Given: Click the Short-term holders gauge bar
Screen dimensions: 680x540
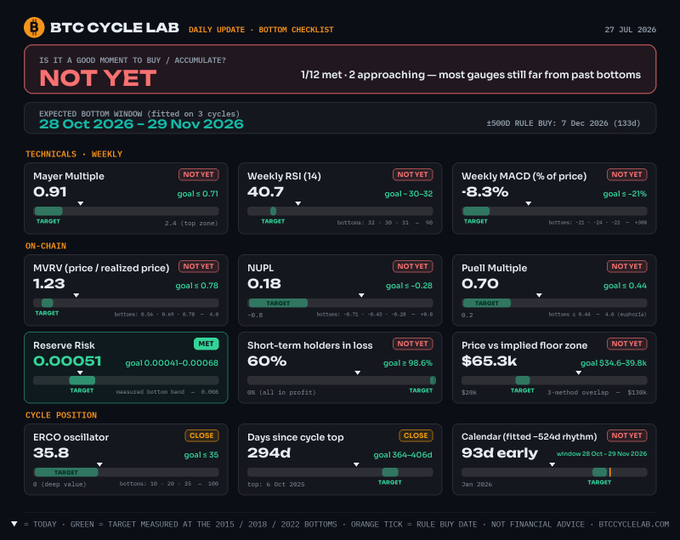Looking at the screenshot, I should (340, 380).
